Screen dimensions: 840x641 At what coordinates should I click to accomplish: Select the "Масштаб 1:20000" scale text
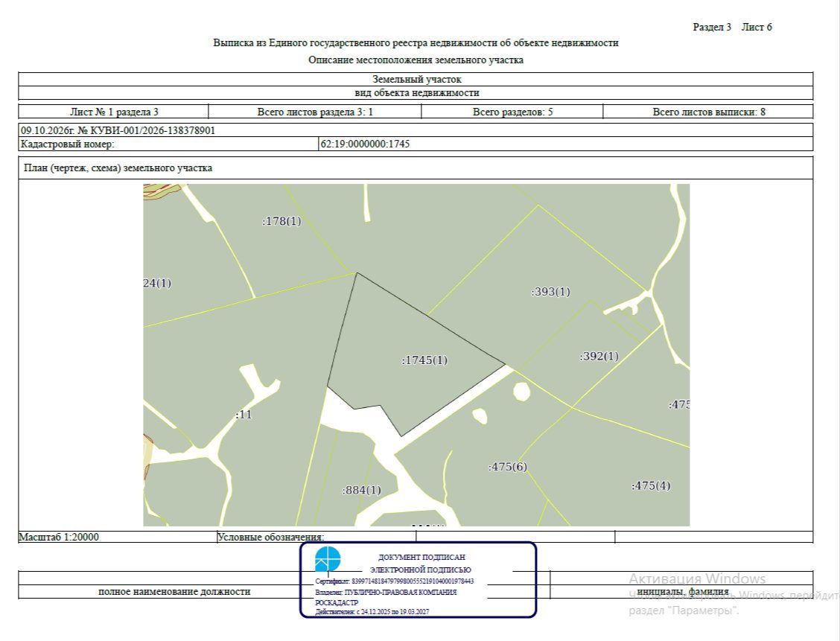tap(59, 537)
